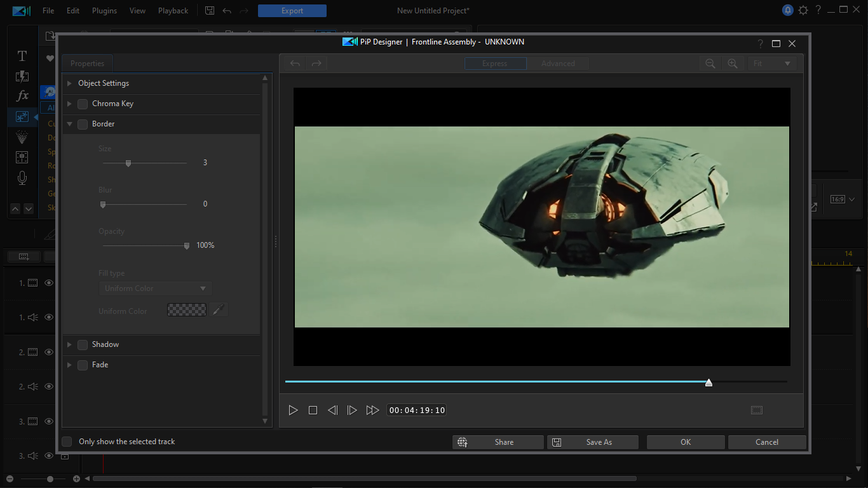Click the Save As button
Viewport: 868px width, 488px height.
(592, 442)
